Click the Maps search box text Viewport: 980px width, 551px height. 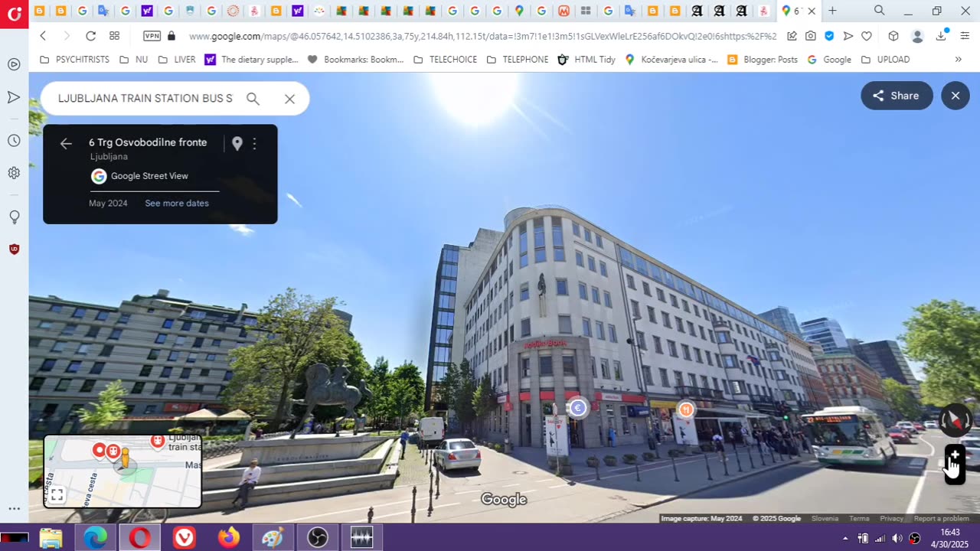pyautogui.click(x=145, y=98)
